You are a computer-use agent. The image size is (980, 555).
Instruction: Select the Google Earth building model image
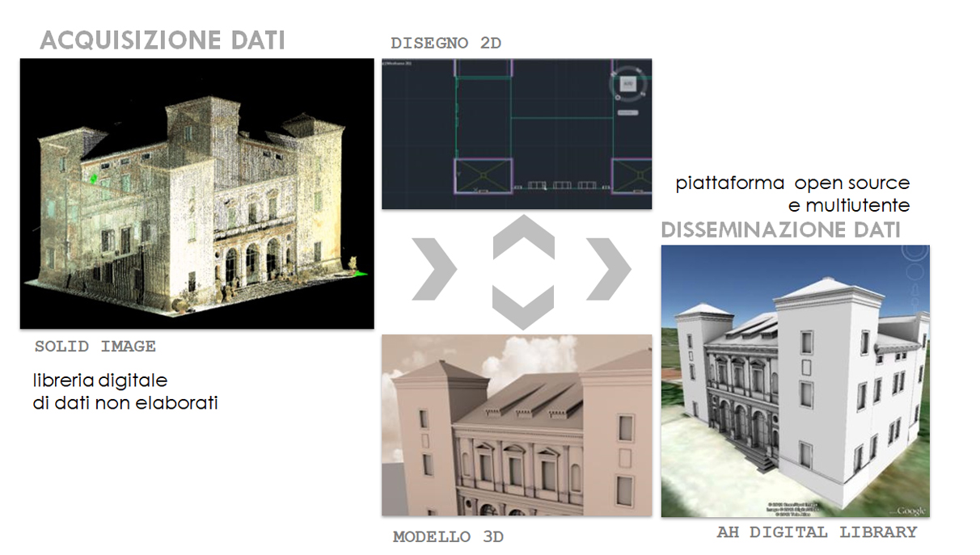tap(795, 381)
